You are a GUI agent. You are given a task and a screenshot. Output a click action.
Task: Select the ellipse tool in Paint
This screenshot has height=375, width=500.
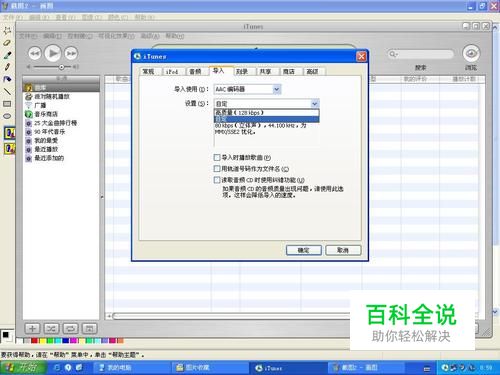point(7,116)
